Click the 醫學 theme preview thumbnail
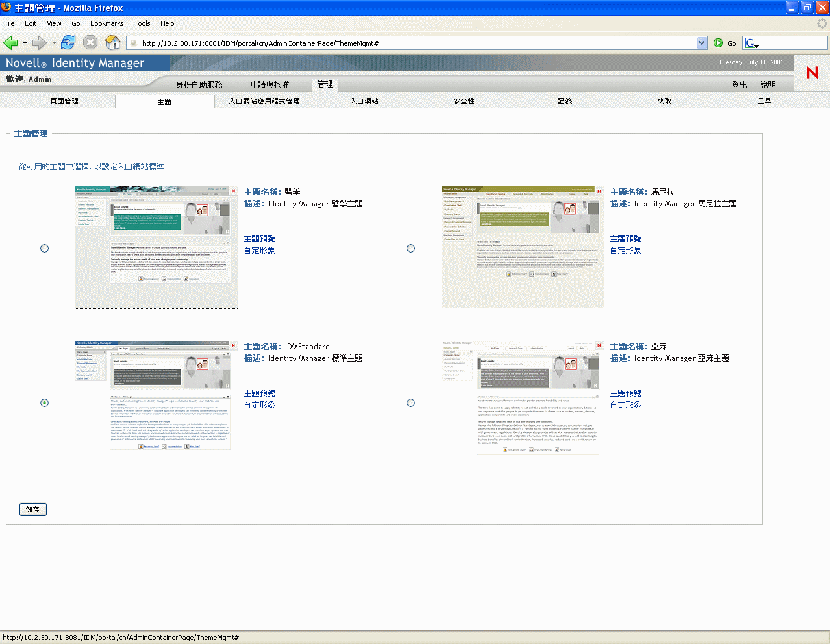 157,247
